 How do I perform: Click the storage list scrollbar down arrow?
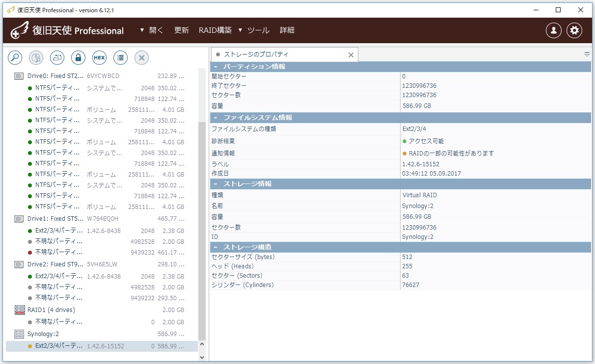(x=202, y=358)
